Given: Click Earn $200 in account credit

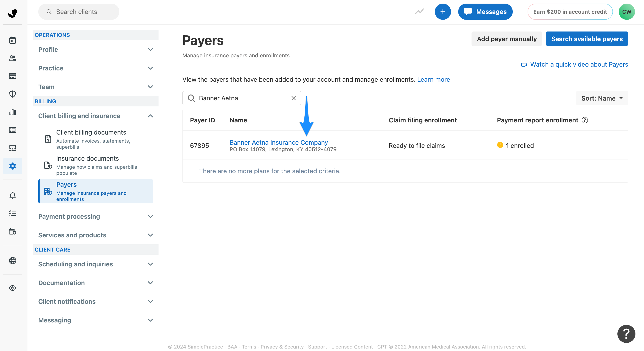Looking at the screenshot, I should click(x=570, y=11).
